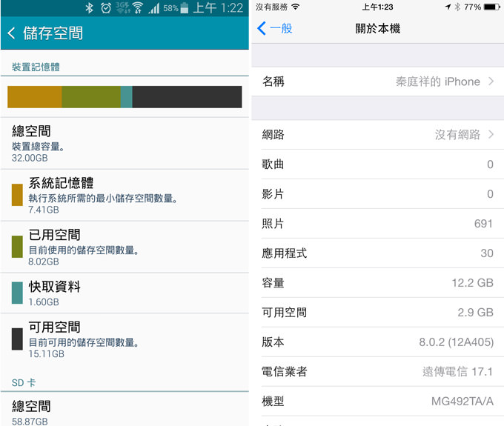The image size is (504, 426).
Task: Go back to 一般 settings
Action: [275, 29]
